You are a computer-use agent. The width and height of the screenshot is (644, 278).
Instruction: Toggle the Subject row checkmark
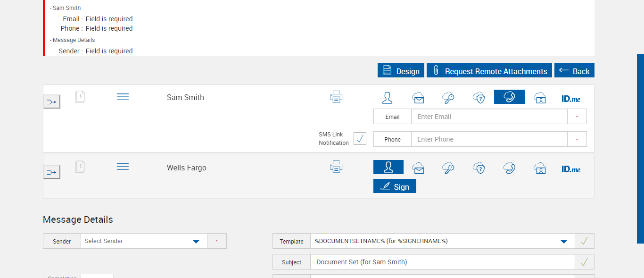coord(584,262)
